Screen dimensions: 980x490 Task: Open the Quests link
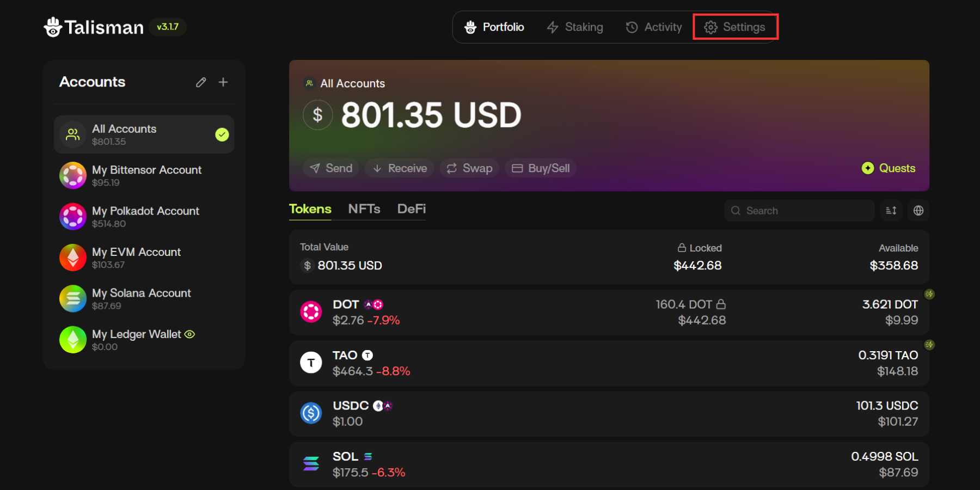pos(889,168)
